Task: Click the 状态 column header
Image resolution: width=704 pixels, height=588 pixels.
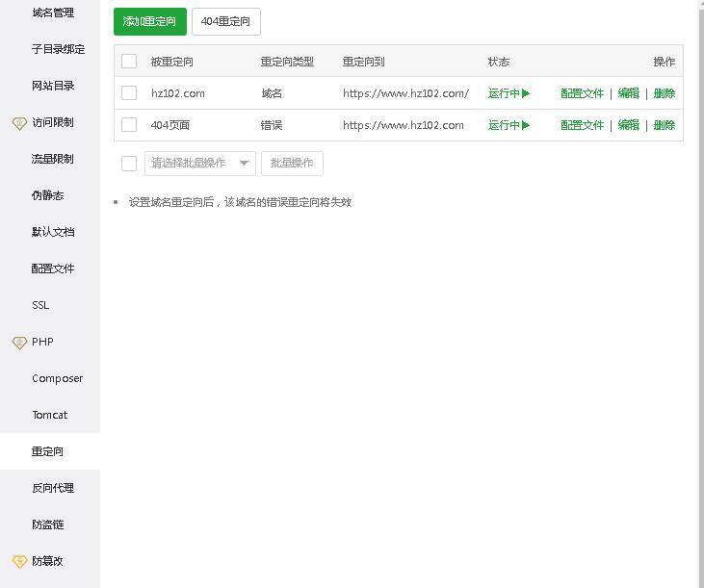Action: coord(498,62)
